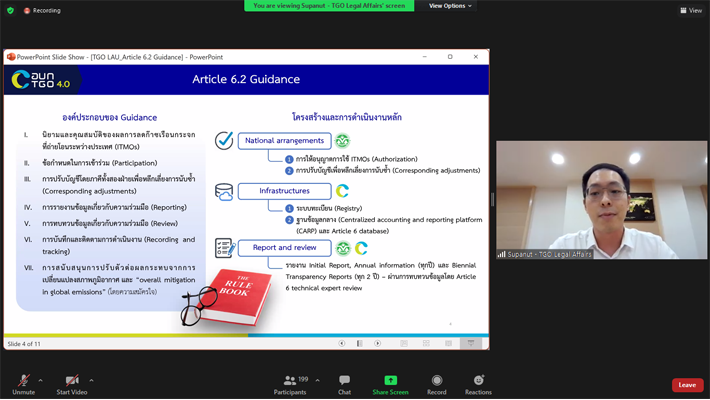Open the Participants panel
Screen dimensions: 710x400
point(290,381)
